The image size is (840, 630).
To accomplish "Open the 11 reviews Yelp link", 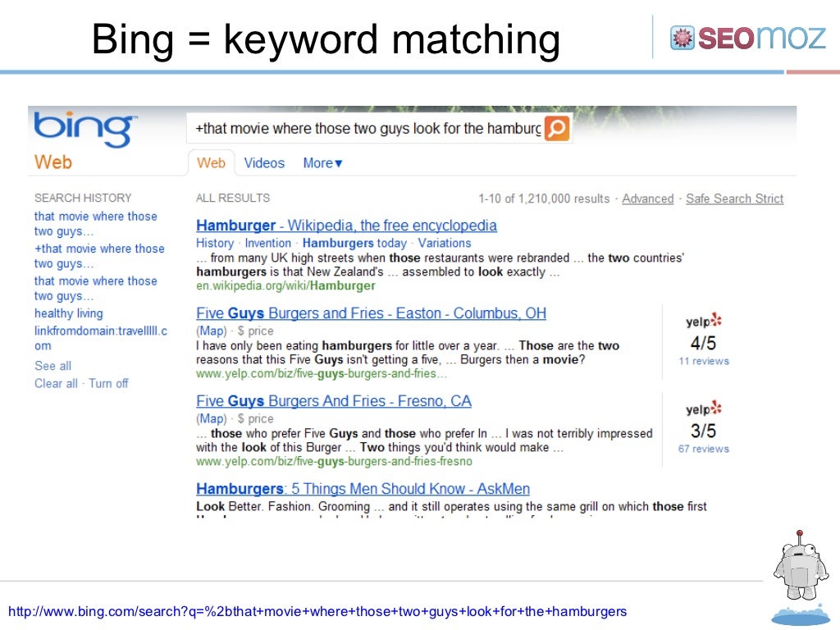I will pyautogui.click(x=704, y=361).
